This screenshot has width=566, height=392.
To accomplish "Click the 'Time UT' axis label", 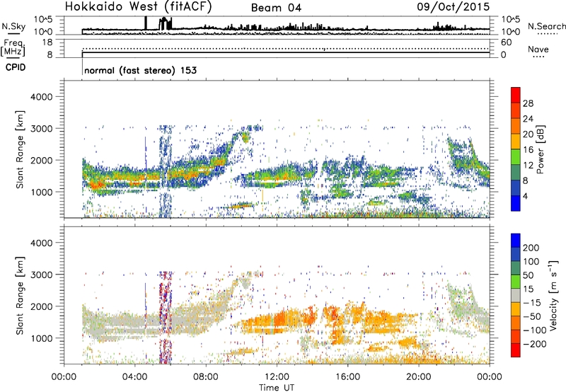I will click(277, 388).
